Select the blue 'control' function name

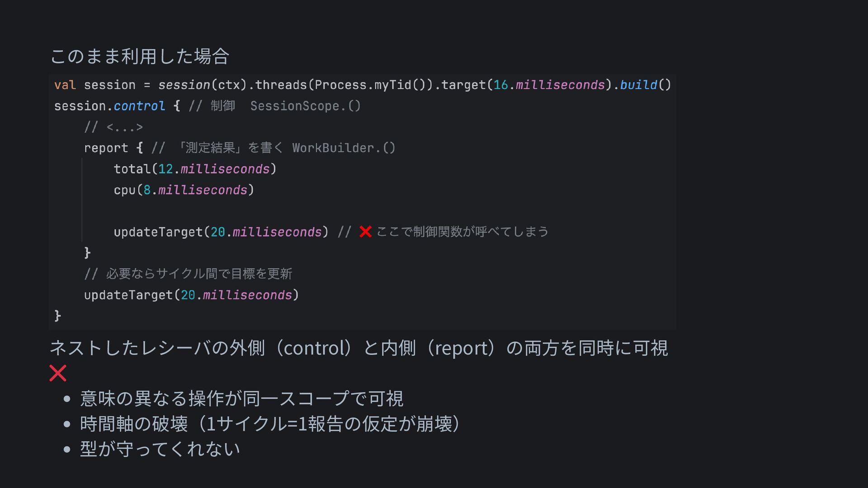tap(139, 106)
